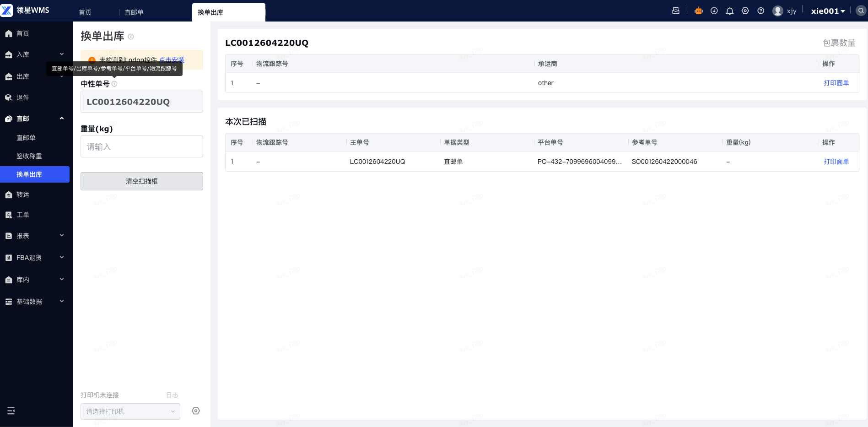
Task: Open the help question mark icon
Action: pos(761,11)
